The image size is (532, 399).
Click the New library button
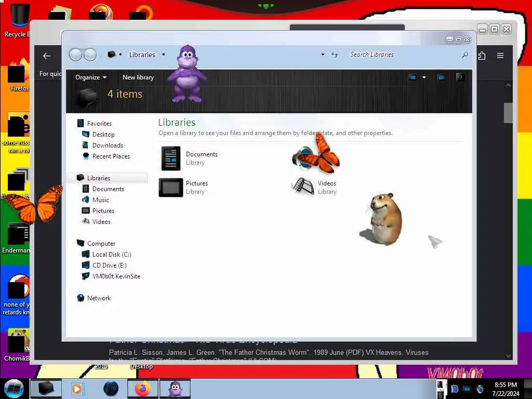point(138,77)
